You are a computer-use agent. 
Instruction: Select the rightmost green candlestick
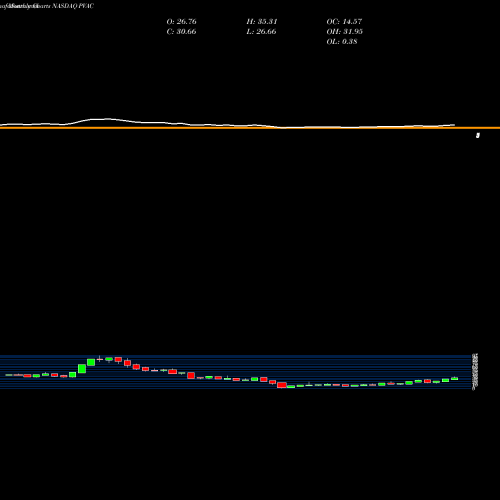[455, 378]
